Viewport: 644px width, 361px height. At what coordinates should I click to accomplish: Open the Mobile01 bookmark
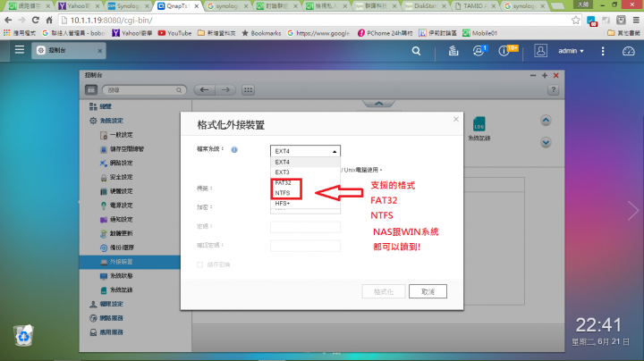point(479,33)
